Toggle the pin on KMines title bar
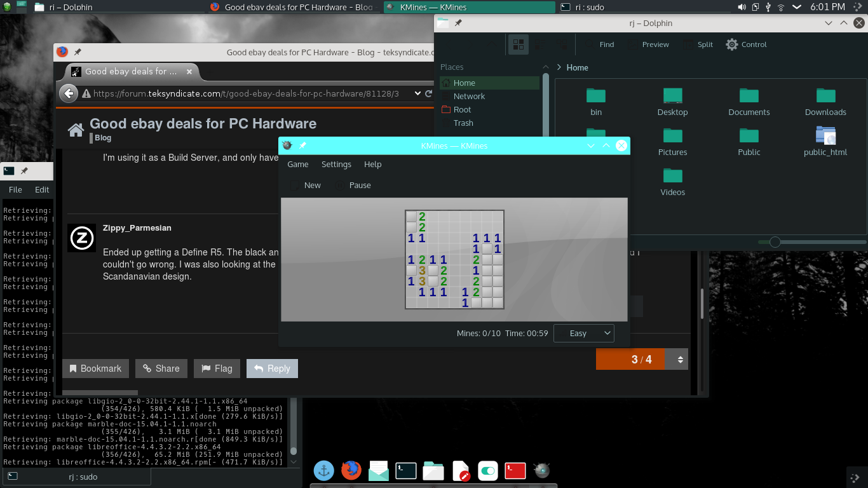868x488 pixels. [x=303, y=146]
